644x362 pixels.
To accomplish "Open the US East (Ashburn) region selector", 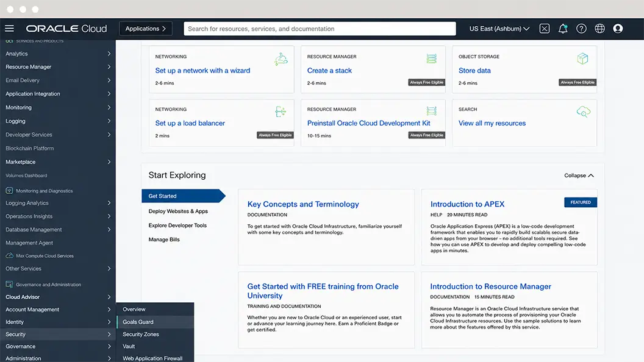I will [x=499, y=28].
